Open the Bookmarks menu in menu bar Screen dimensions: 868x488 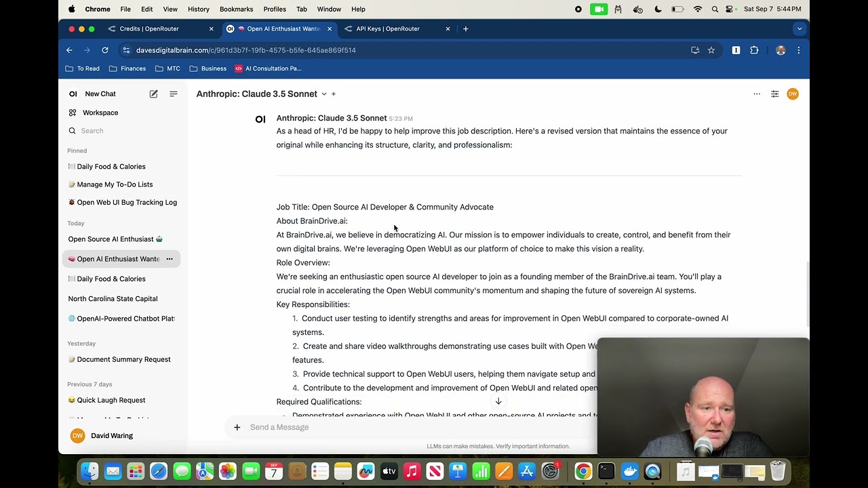(236, 9)
